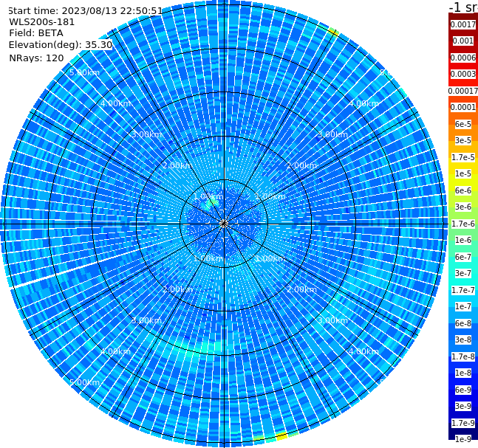Click the NRays: 120 label
This screenshot has height=448, width=478.
pyautogui.click(x=36, y=58)
